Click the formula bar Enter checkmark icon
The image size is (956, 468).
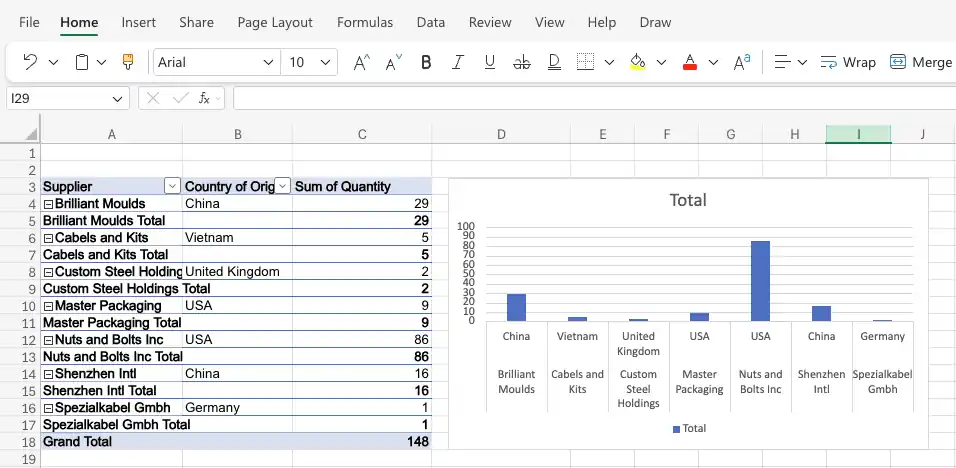pyautogui.click(x=180, y=98)
